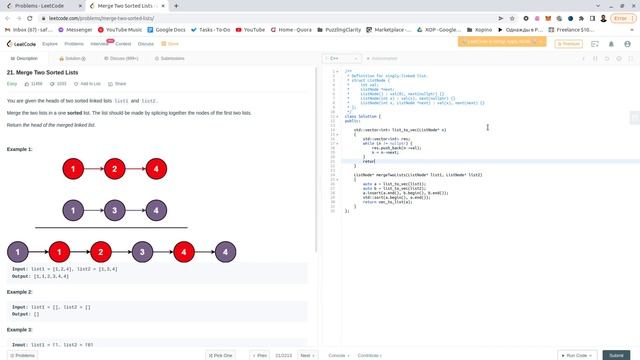Bookmark this page star icon

512,18
